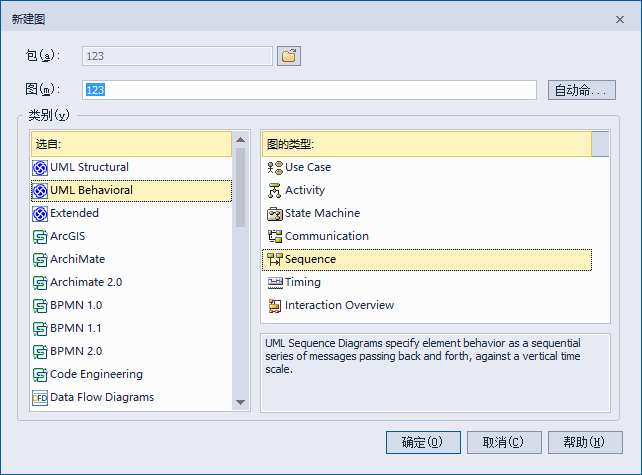Screen dimensions: 642x475
Task: Select the Use Case diagram icon
Action: click(x=276, y=167)
